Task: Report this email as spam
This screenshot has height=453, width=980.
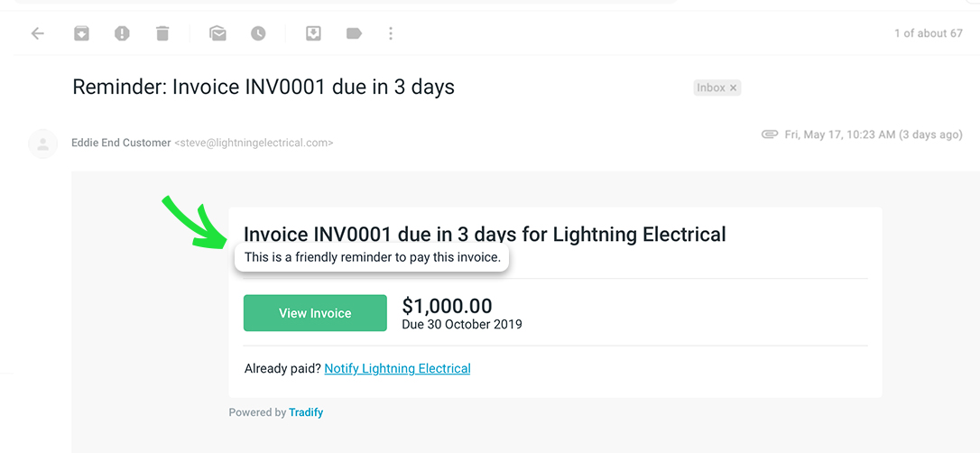Action: click(122, 33)
